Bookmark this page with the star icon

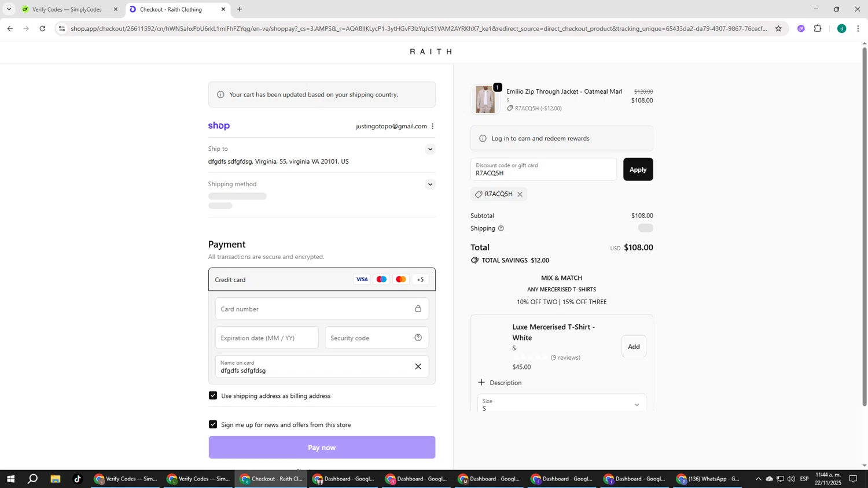click(778, 28)
